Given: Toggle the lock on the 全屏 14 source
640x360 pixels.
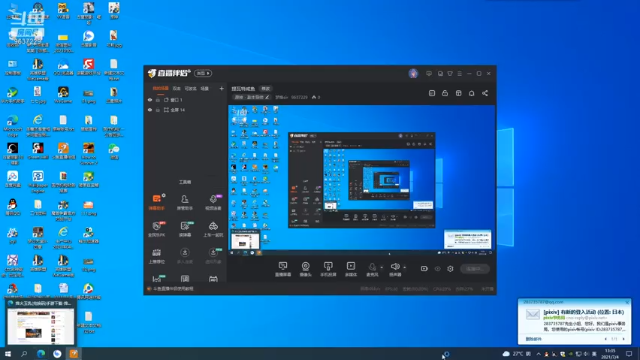Looking at the screenshot, I should (158, 110).
